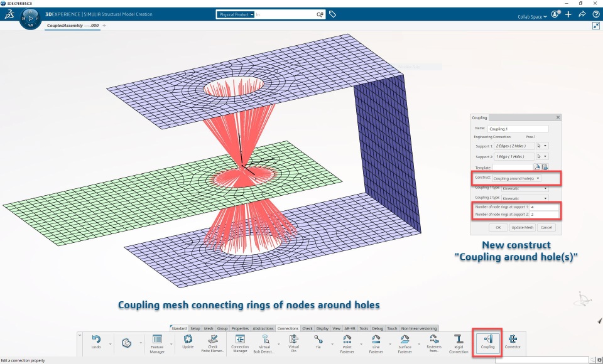Switch to the Properties tab
Image resolution: width=603 pixels, height=364 pixels.
point(240,329)
